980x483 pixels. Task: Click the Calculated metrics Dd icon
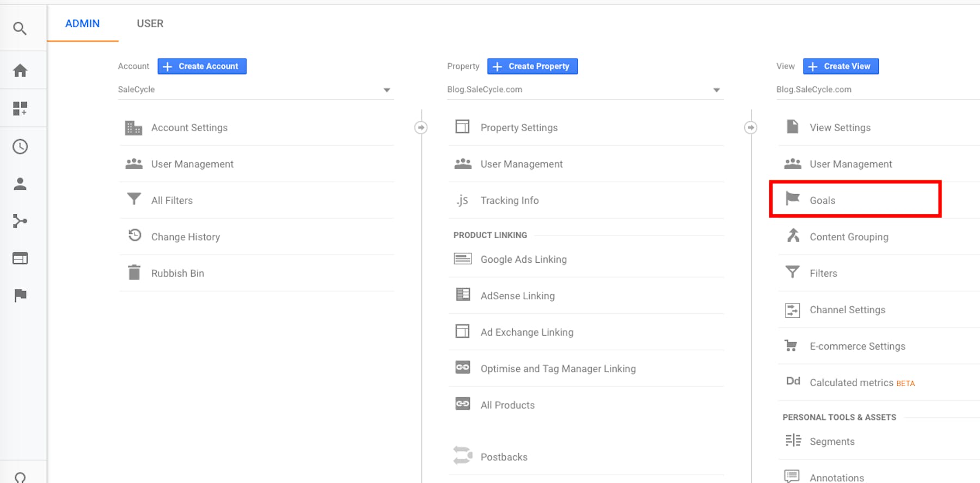793,381
